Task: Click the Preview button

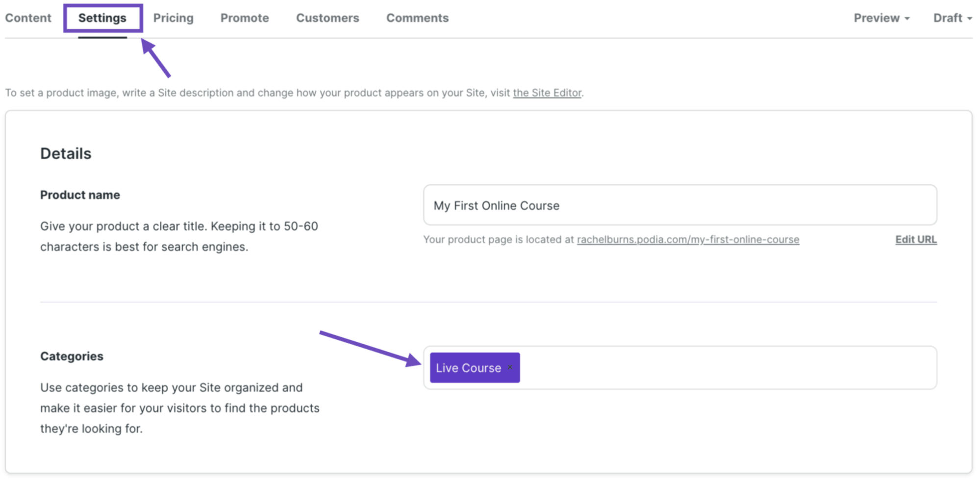Action: tap(877, 18)
